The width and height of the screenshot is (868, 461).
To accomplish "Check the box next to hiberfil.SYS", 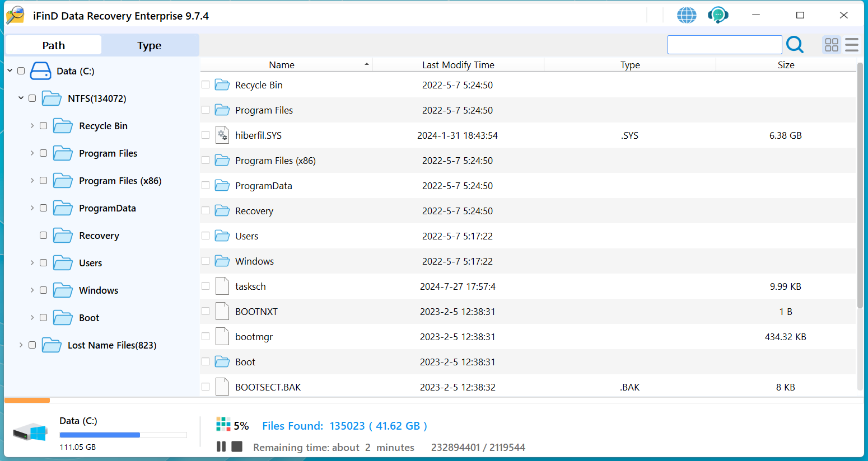I will point(206,135).
